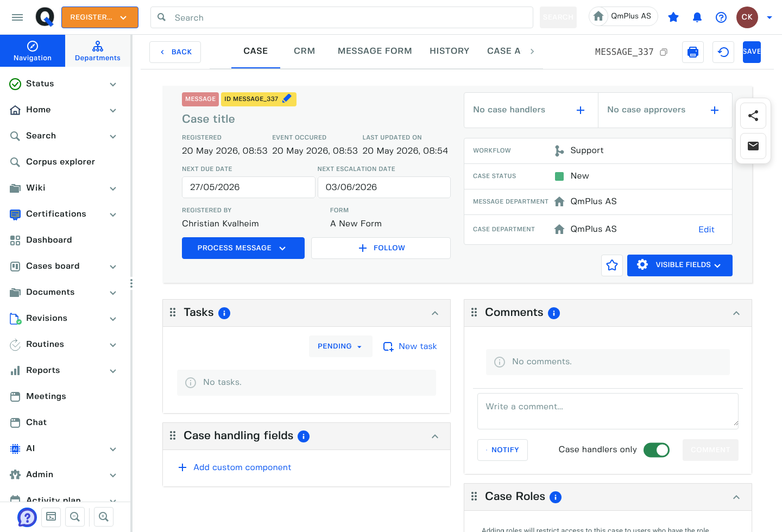Open the console window icon at bottom

point(51,517)
